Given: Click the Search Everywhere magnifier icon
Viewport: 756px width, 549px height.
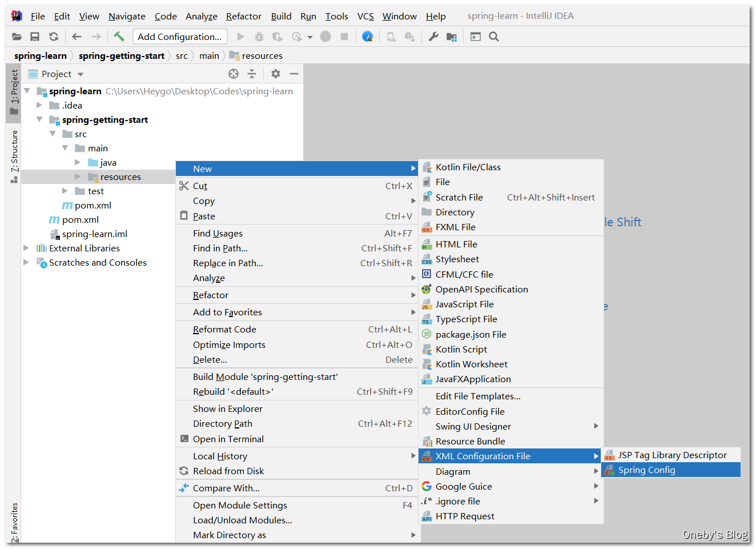Looking at the screenshot, I should point(494,37).
